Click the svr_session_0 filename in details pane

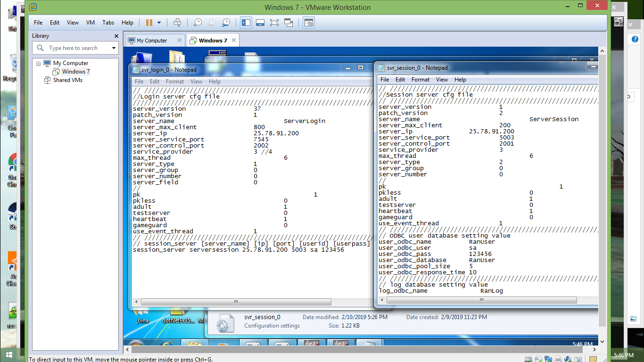[262, 317]
